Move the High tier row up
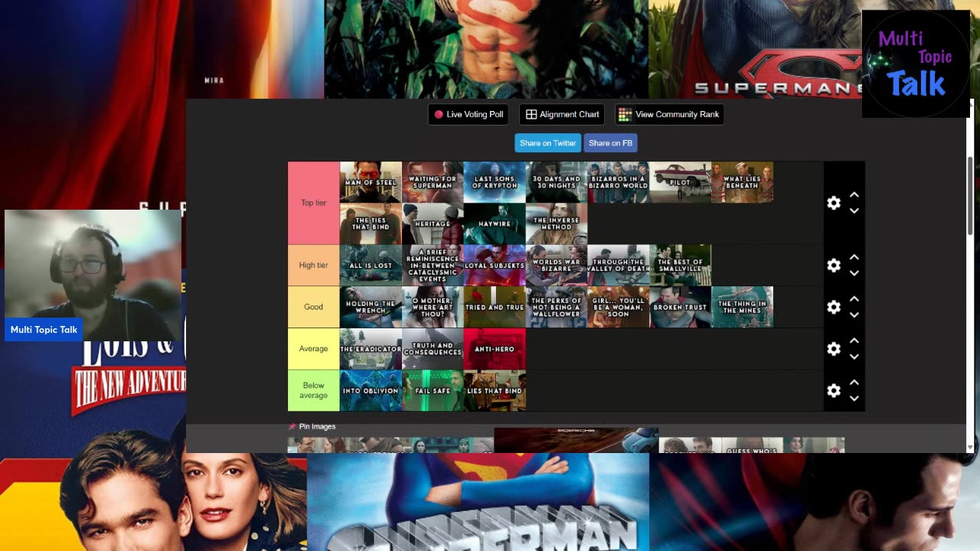Image resolution: width=980 pixels, height=551 pixels. pyautogui.click(x=854, y=258)
